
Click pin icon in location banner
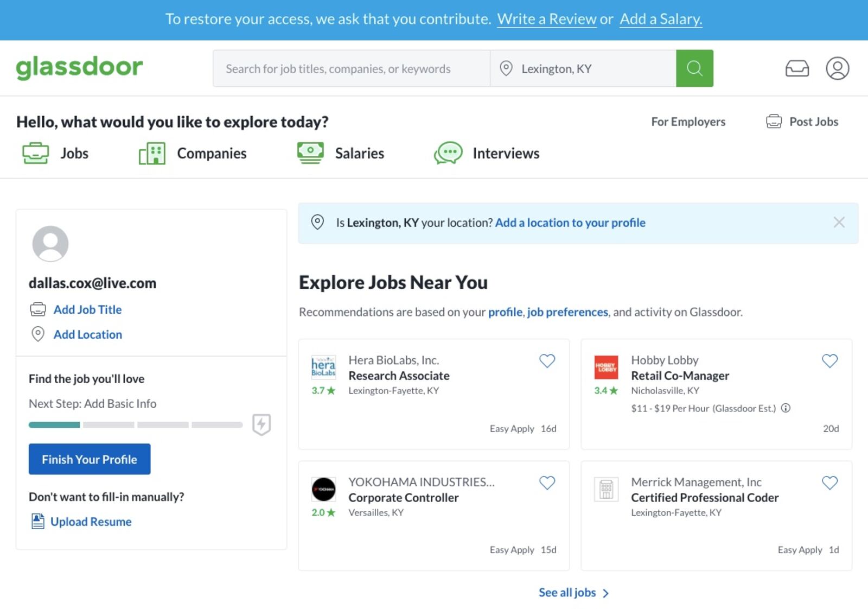click(317, 223)
